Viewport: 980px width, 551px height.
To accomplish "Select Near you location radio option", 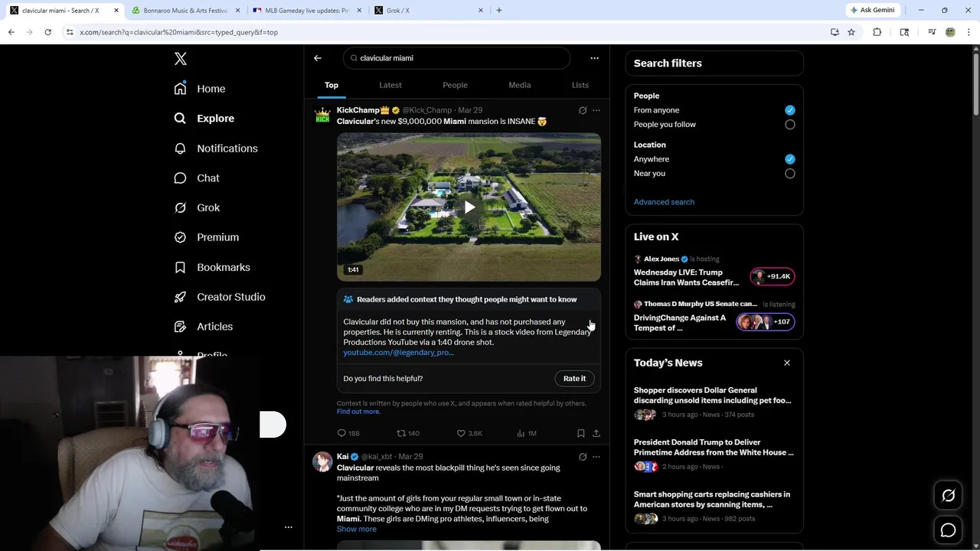I will point(789,174).
